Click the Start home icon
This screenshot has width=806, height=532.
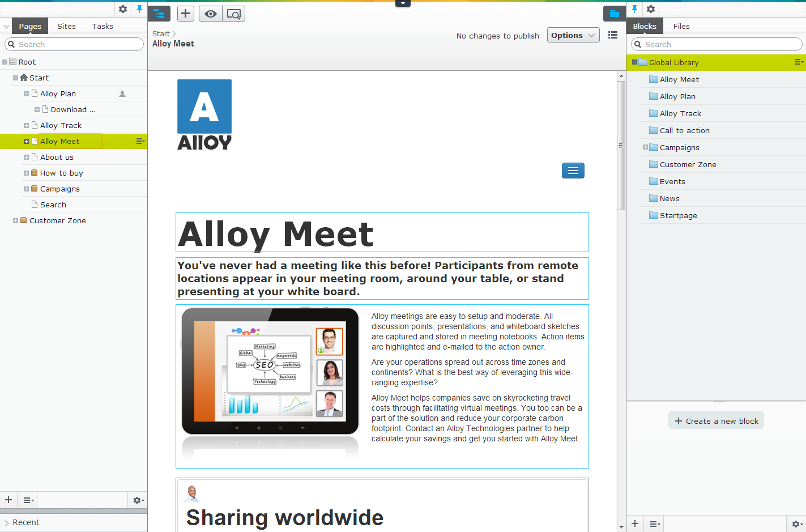pyautogui.click(x=24, y=78)
